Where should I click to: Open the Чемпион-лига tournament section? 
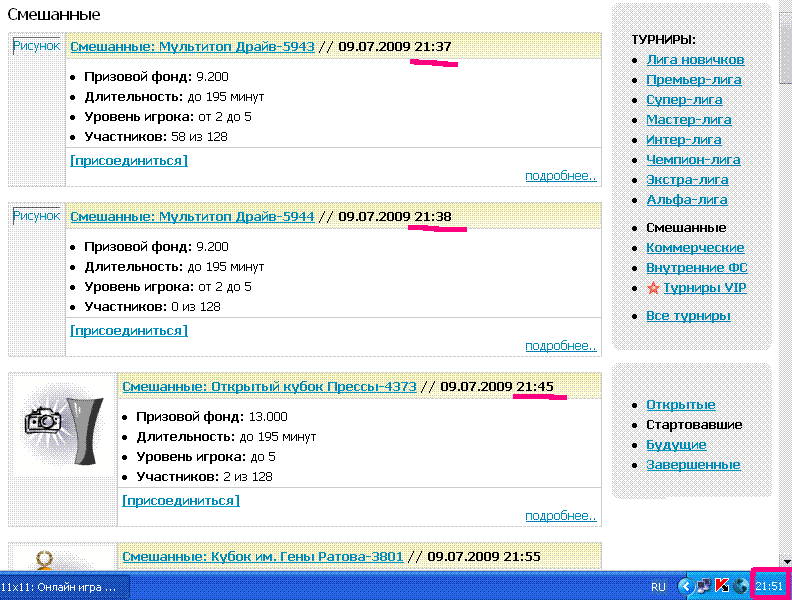tap(693, 160)
